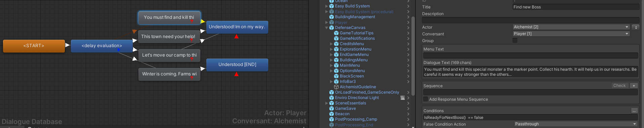Click the GameSave cube icon

click(x=331, y=108)
